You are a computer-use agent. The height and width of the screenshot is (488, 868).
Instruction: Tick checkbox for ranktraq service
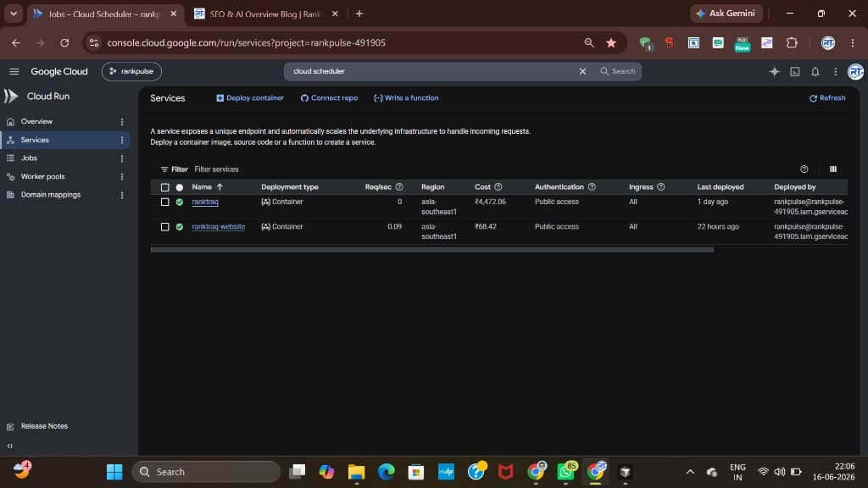[x=165, y=202]
